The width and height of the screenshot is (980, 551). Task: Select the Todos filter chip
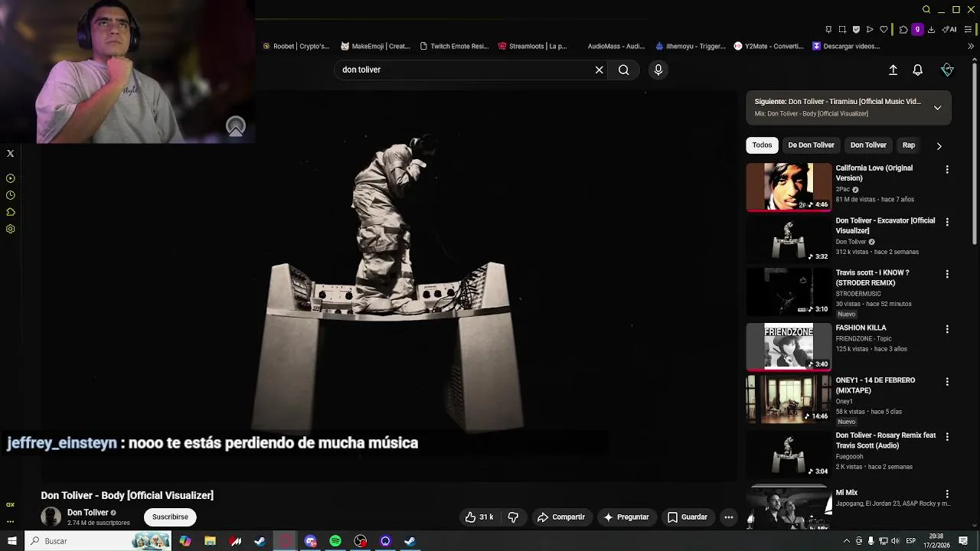pos(762,145)
